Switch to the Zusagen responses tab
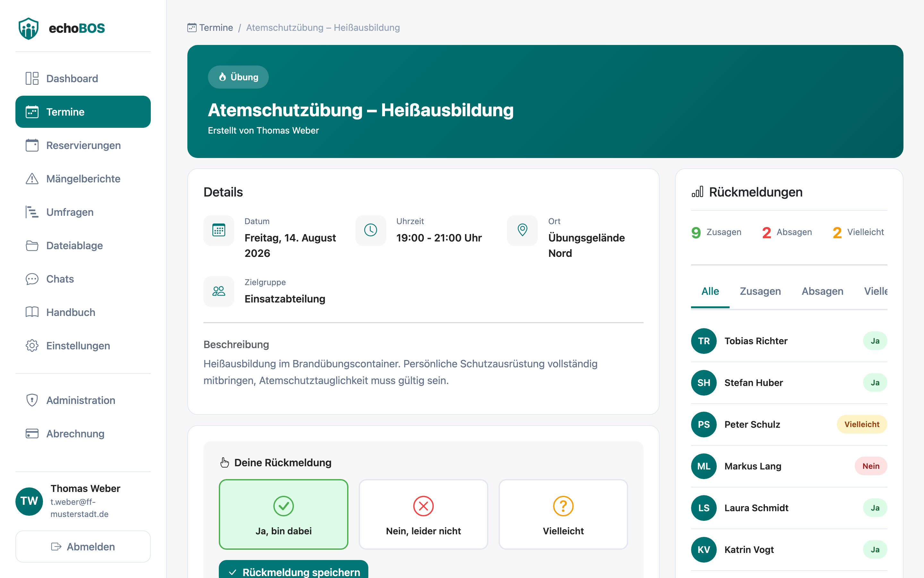Viewport: 924px width, 578px height. [x=760, y=291]
